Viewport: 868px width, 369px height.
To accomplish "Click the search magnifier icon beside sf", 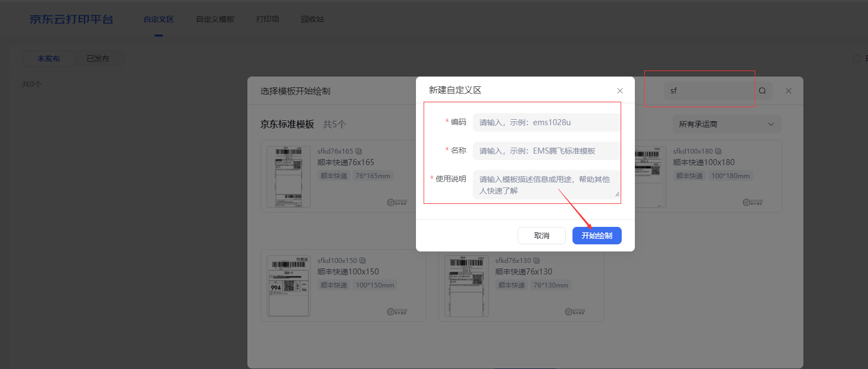I will pos(762,91).
